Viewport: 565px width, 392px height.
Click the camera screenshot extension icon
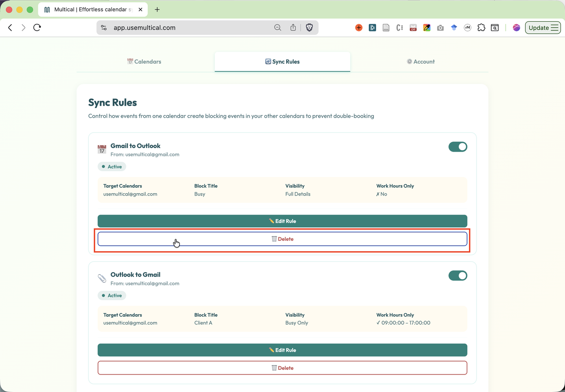[x=440, y=27]
